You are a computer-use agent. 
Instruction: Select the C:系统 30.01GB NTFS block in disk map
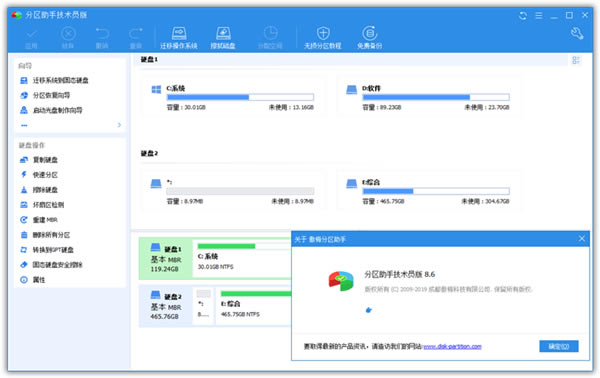click(x=243, y=259)
